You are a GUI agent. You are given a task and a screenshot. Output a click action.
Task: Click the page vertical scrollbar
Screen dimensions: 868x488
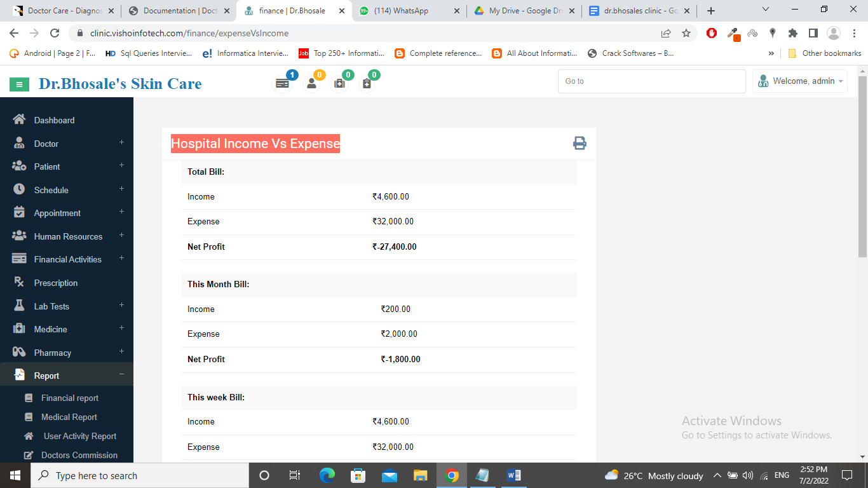click(x=862, y=165)
